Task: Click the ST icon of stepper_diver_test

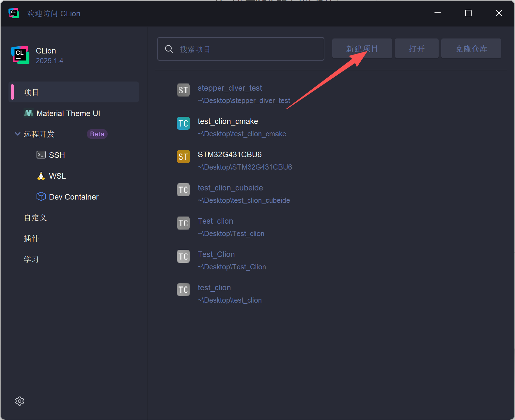Action: click(183, 90)
